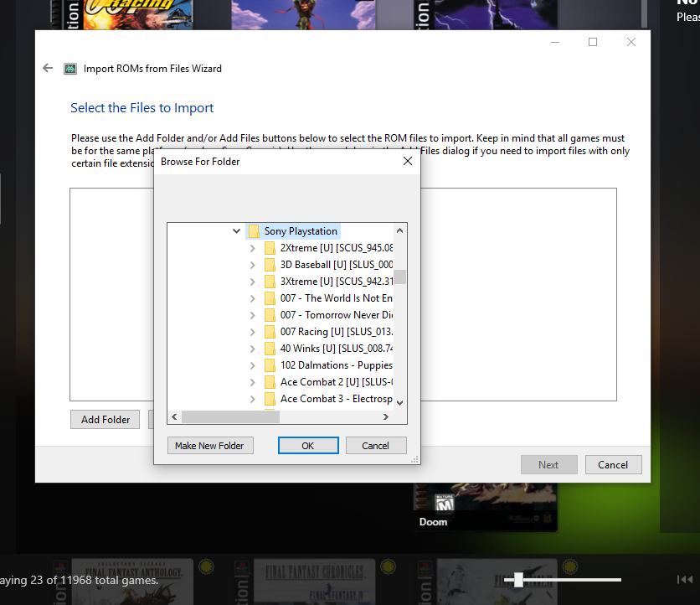
Task: Click folder icon next to 3Xtreme [U]
Action: (x=270, y=281)
